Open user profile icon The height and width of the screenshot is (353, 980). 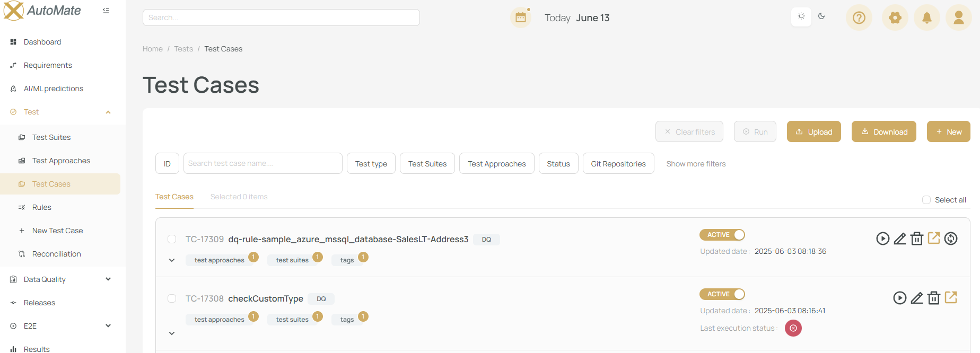pos(959,17)
